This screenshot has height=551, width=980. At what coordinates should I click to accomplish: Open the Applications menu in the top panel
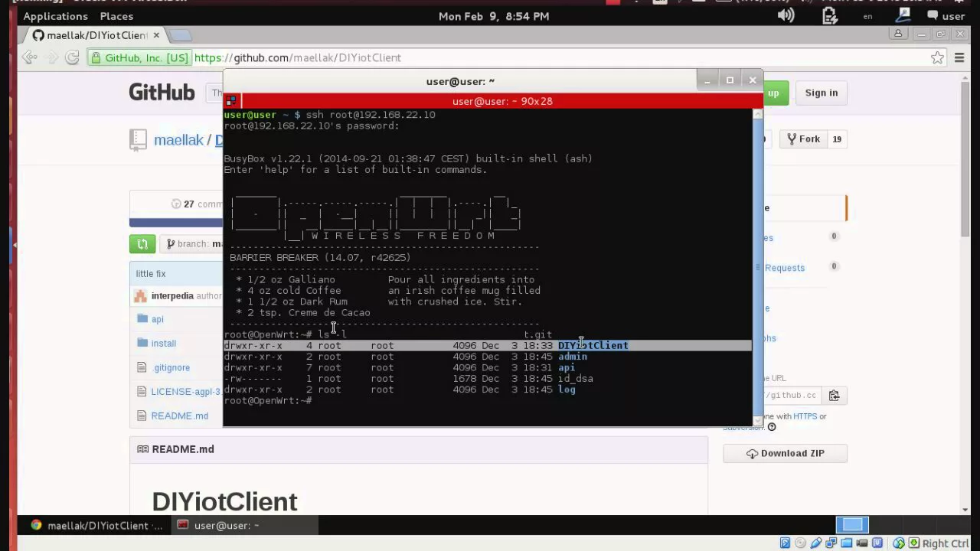pyautogui.click(x=55, y=16)
